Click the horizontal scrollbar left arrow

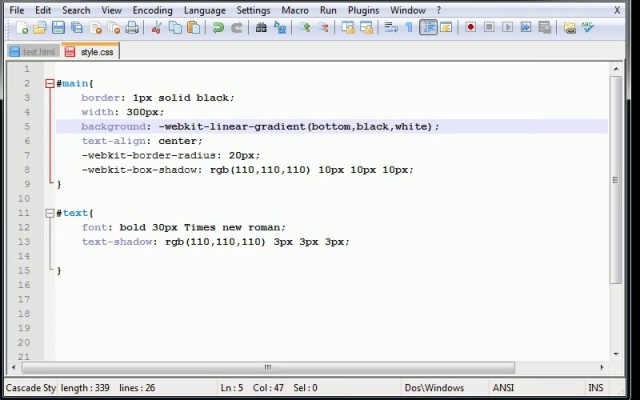click(13, 367)
